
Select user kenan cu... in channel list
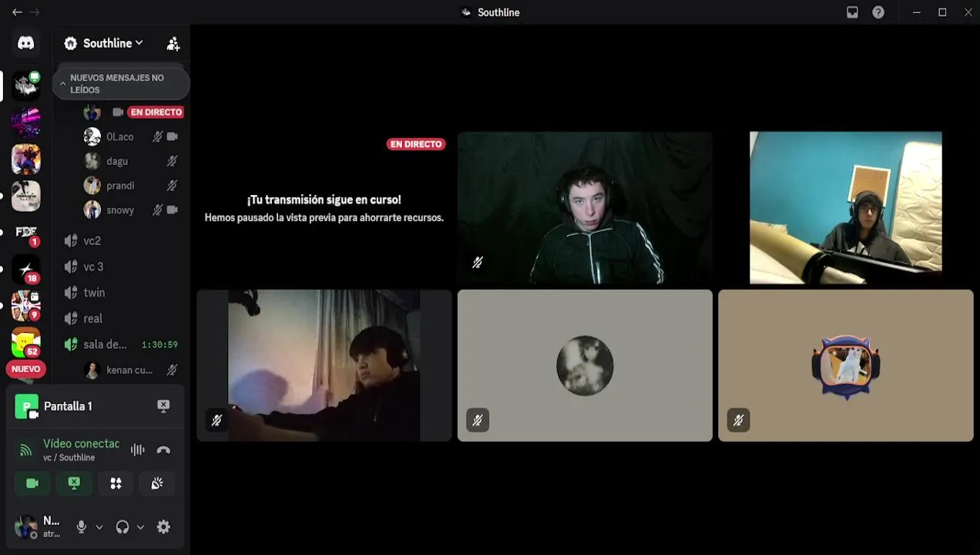tap(129, 370)
